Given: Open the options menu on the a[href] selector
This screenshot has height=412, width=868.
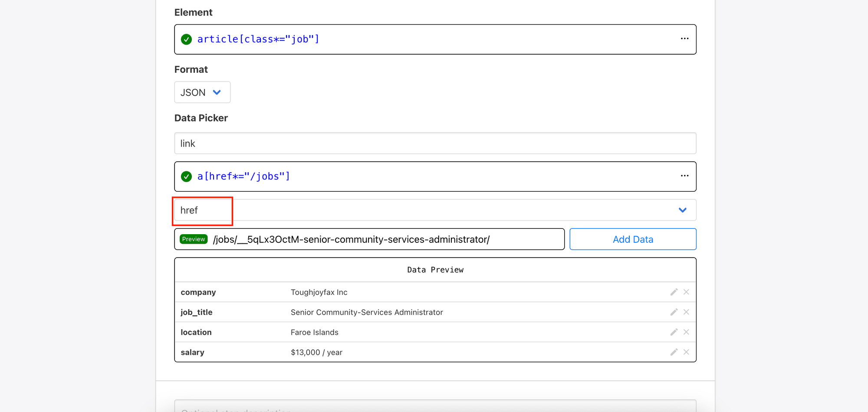Looking at the screenshot, I should tap(684, 176).
